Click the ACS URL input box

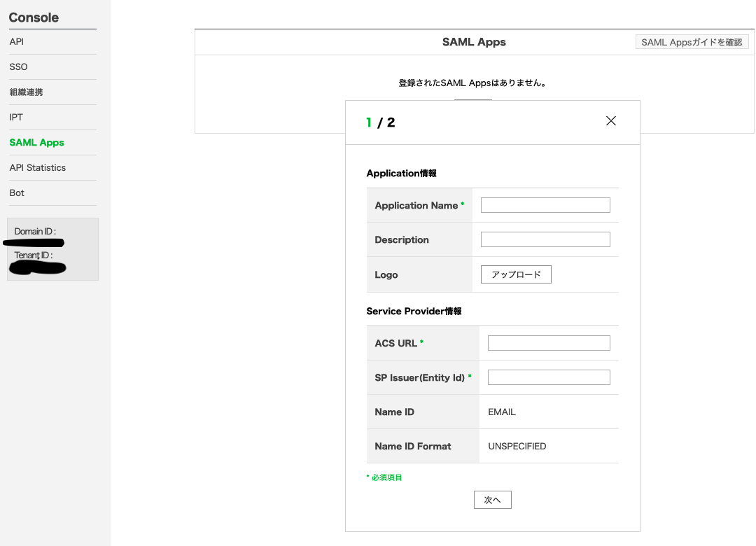[x=548, y=342]
